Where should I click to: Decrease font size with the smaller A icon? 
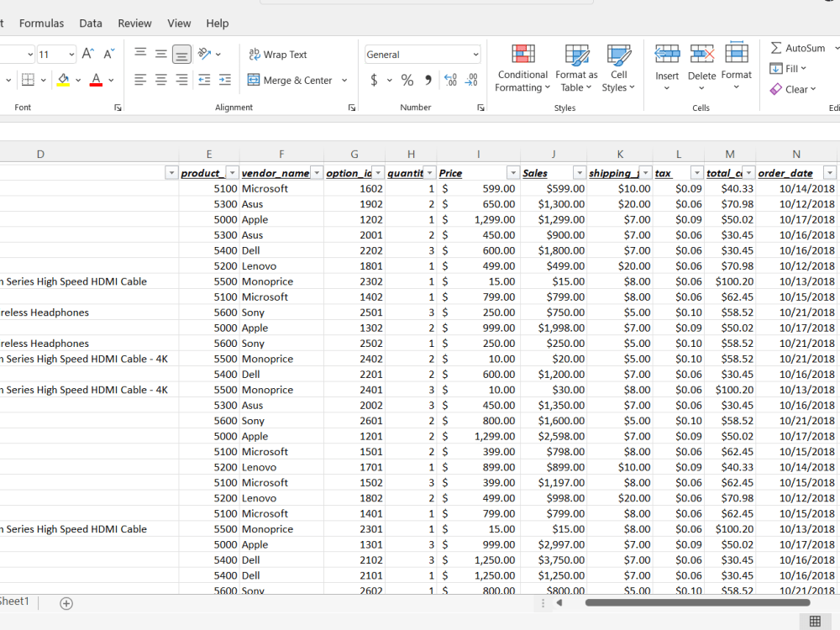pyautogui.click(x=108, y=54)
